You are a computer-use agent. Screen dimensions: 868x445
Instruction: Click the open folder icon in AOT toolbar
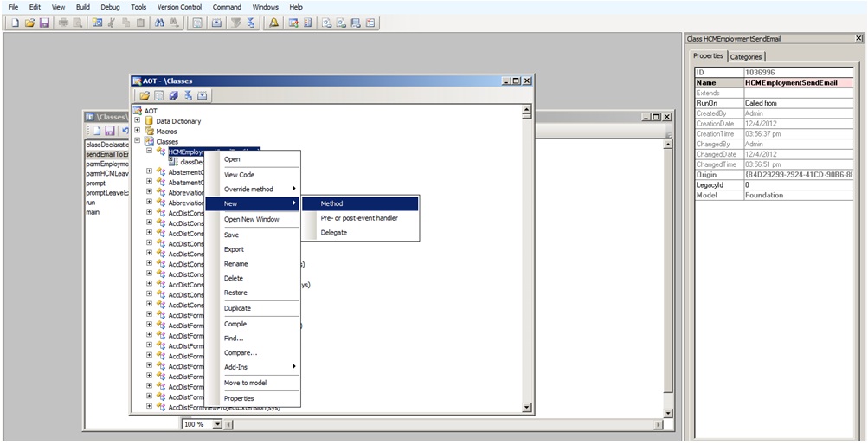[145, 95]
